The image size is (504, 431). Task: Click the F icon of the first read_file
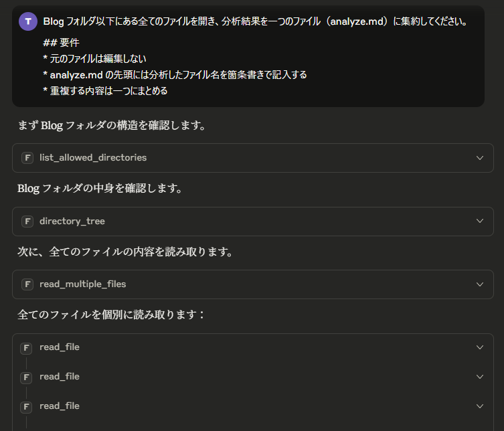point(26,348)
